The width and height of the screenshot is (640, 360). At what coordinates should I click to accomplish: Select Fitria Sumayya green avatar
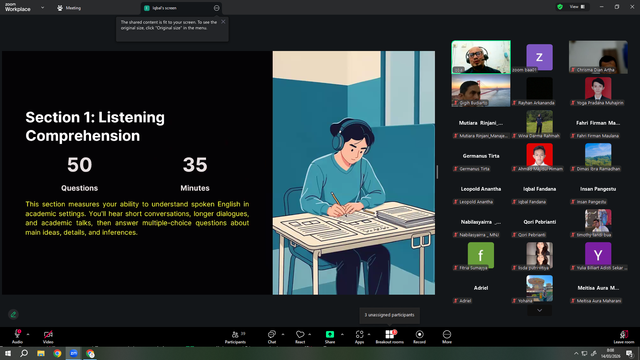[x=481, y=255]
